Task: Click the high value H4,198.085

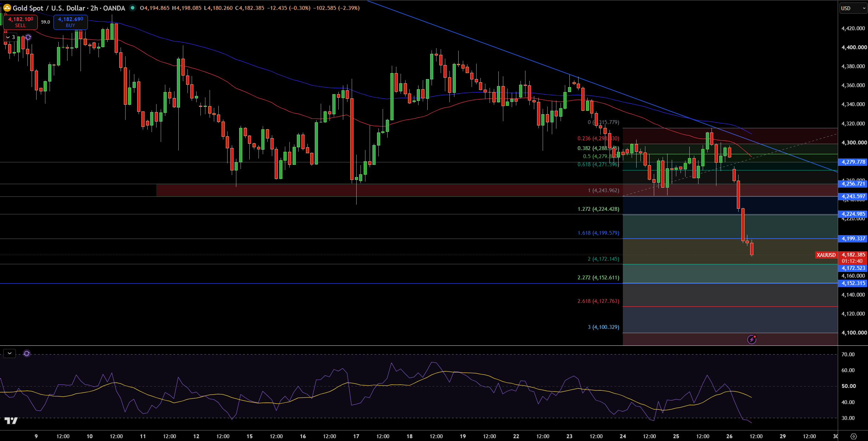Action: [187, 8]
